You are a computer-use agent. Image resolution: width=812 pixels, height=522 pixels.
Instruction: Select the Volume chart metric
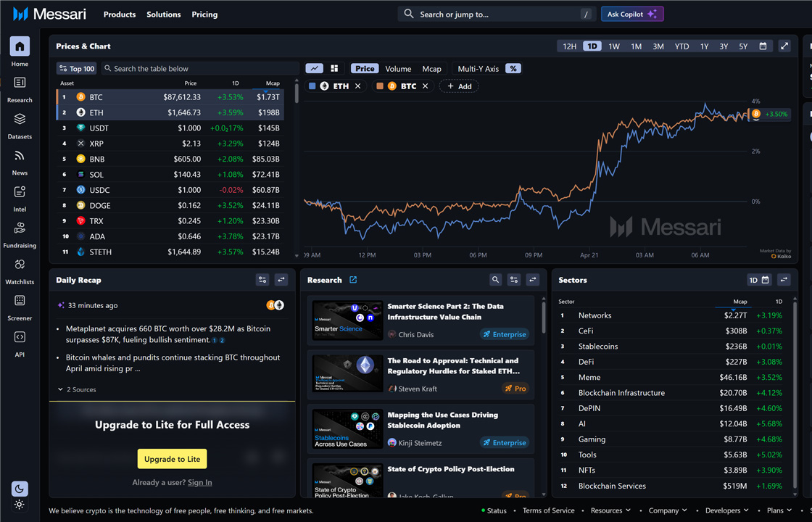(x=398, y=68)
